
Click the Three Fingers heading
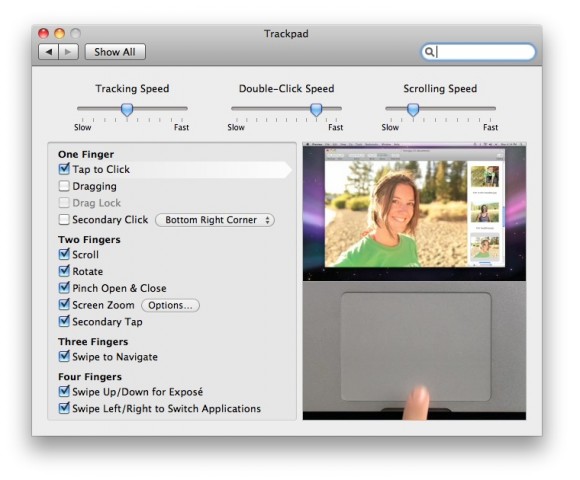93,341
